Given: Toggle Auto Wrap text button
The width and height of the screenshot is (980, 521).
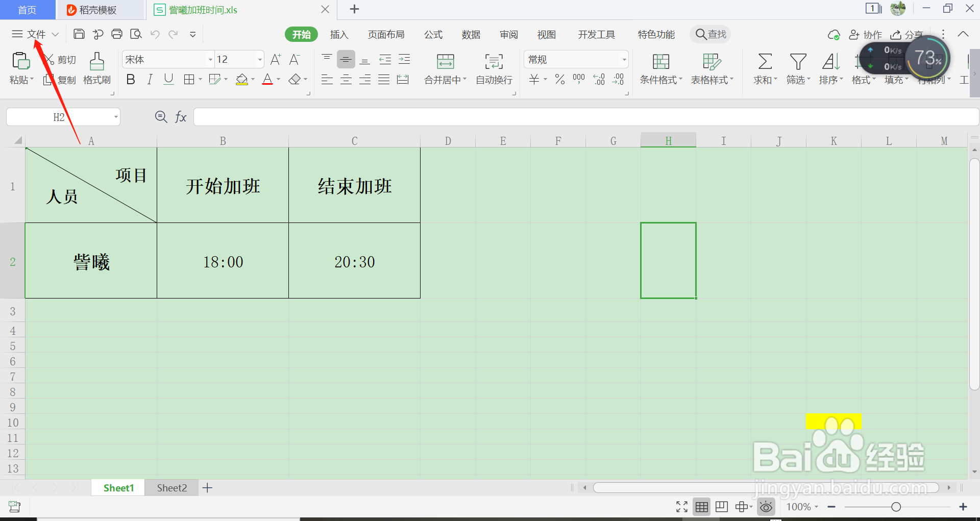Looking at the screenshot, I should click(494, 69).
